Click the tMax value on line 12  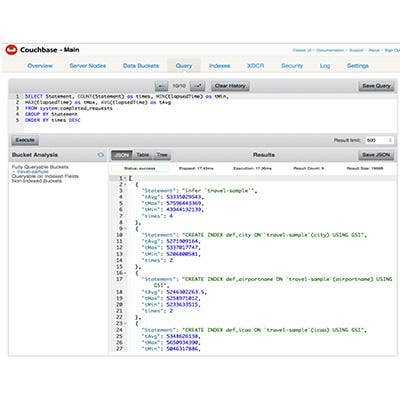tap(182, 248)
